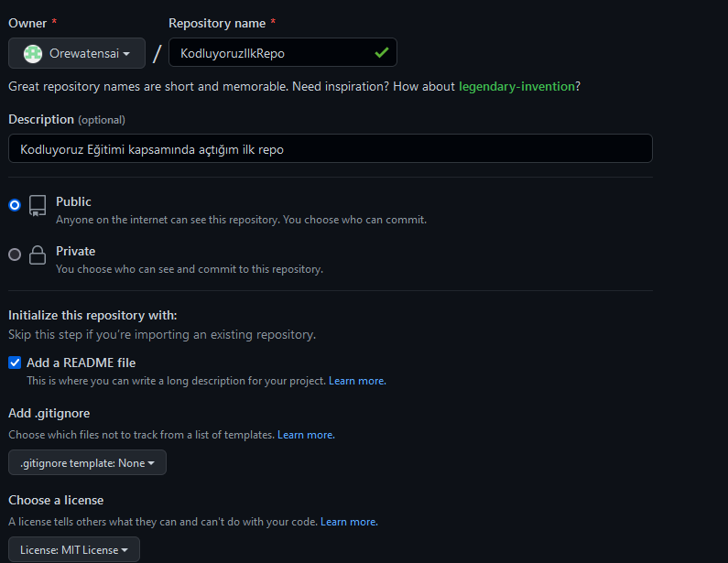
Task: Click the 'Public' label text
Action: (x=73, y=201)
